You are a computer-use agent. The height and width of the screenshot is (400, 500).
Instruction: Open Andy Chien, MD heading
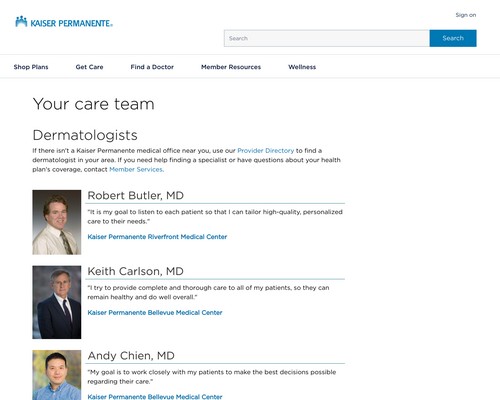[131, 356]
